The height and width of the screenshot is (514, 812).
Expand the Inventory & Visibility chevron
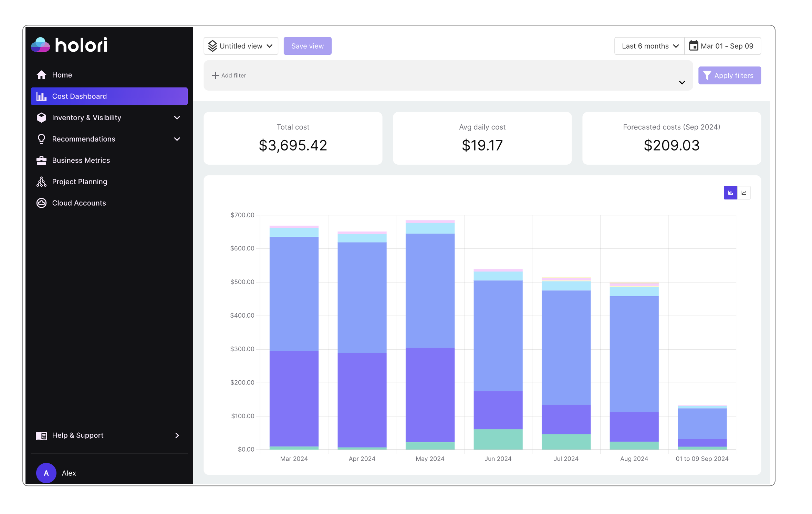tap(177, 118)
